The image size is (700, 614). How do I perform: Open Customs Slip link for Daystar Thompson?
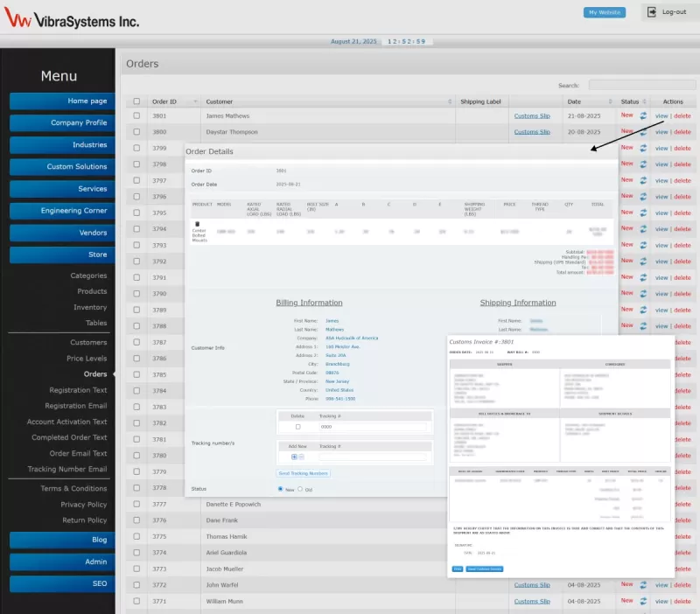pos(532,132)
